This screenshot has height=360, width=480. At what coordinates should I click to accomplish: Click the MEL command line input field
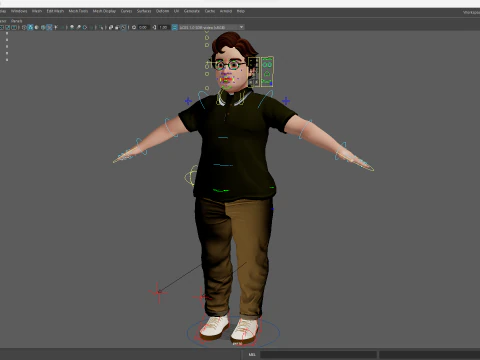point(318,354)
